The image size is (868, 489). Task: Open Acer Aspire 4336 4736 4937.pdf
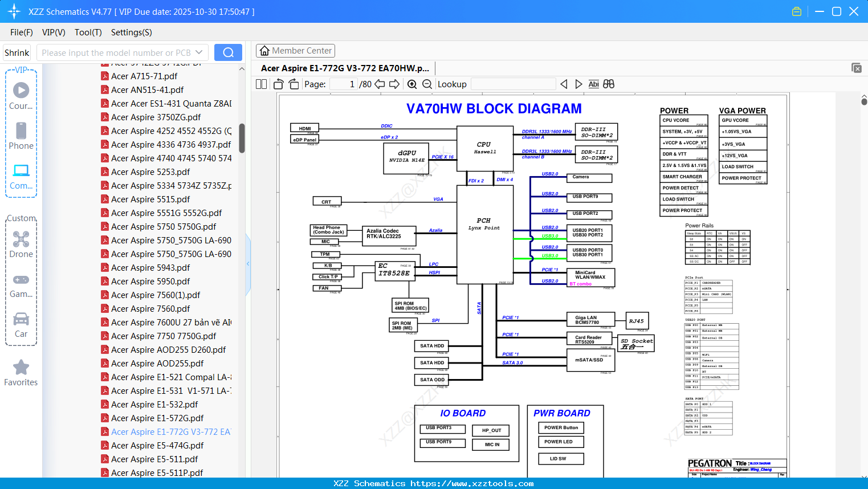click(x=171, y=144)
